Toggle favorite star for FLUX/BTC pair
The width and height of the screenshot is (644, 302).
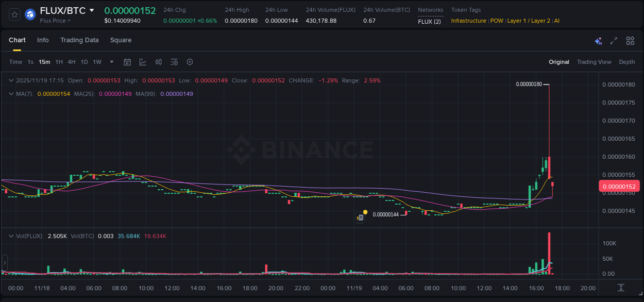coord(14,14)
